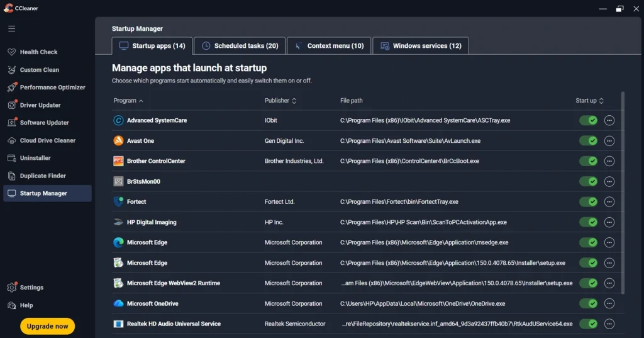Turn off Microsoft OneDrive startup

pos(588,303)
